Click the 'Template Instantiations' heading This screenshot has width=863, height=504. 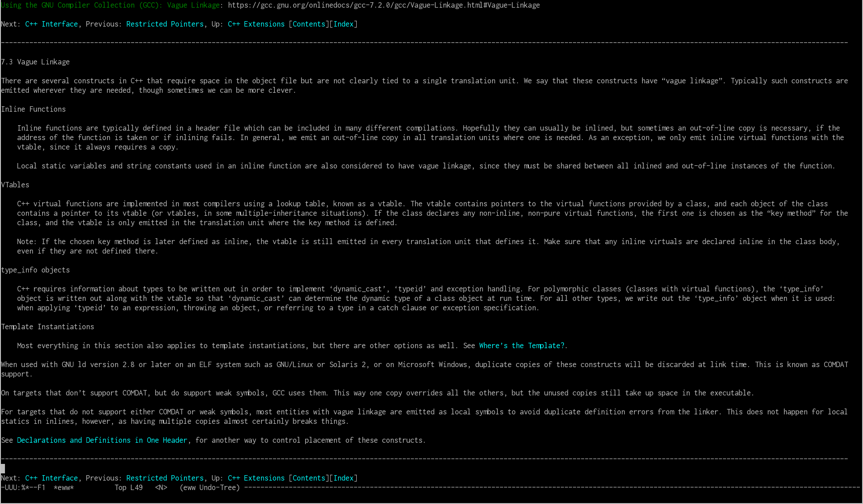click(x=48, y=327)
